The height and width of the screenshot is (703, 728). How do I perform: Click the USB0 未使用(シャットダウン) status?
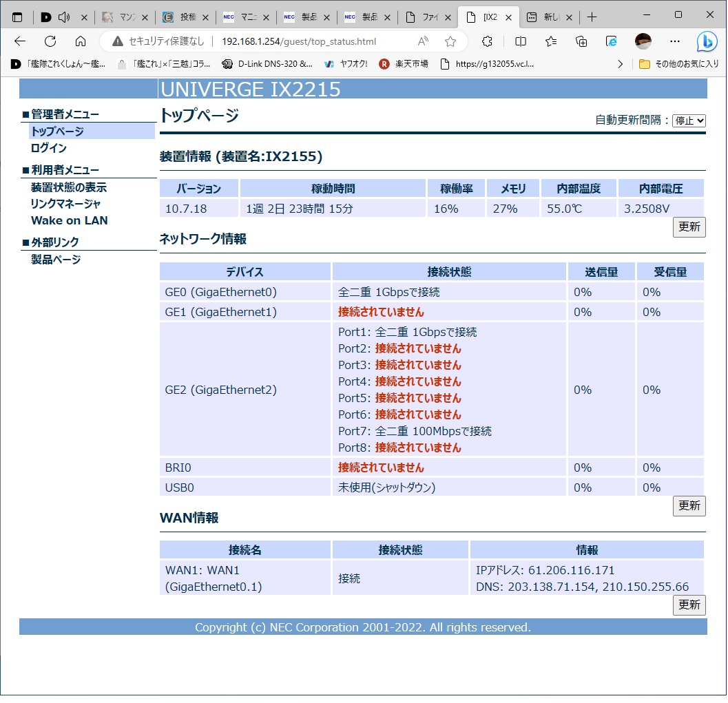pos(386,487)
